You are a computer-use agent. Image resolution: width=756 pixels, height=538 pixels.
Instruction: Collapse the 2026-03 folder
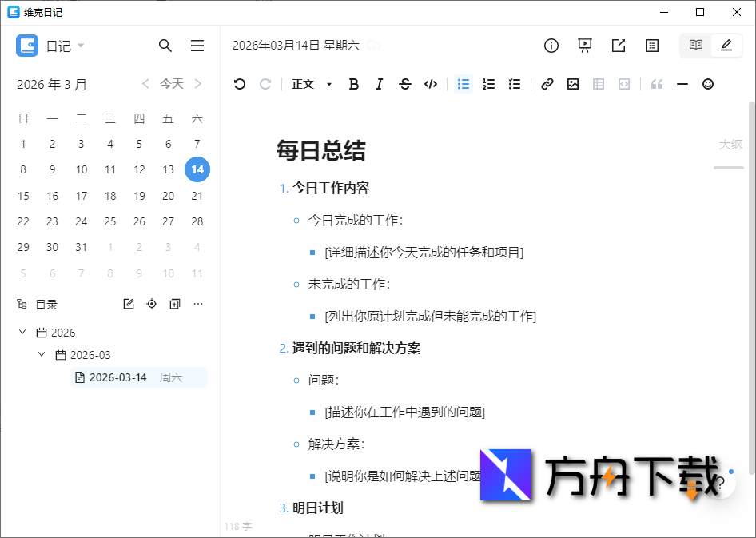(42, 354)
